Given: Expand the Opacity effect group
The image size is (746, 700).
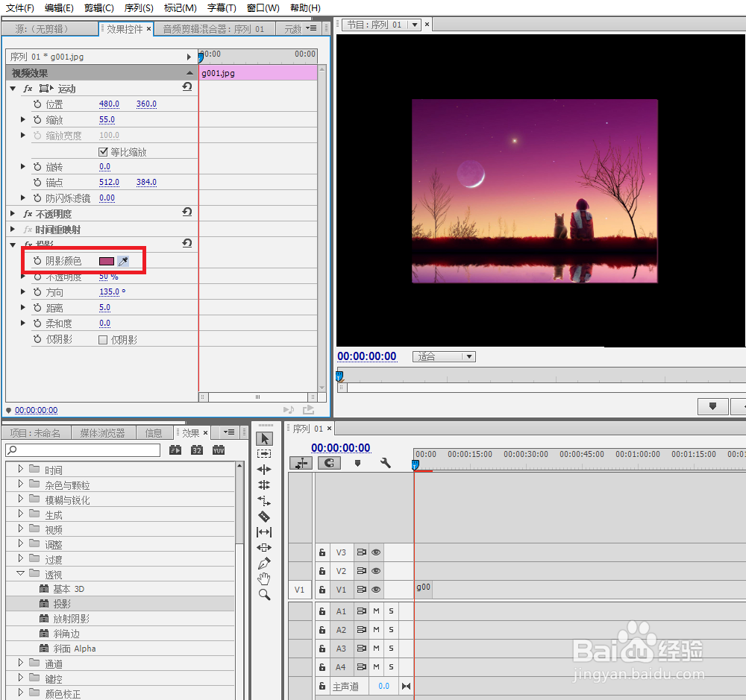Looking at the screenshot, I should click(x=13, y=213).
